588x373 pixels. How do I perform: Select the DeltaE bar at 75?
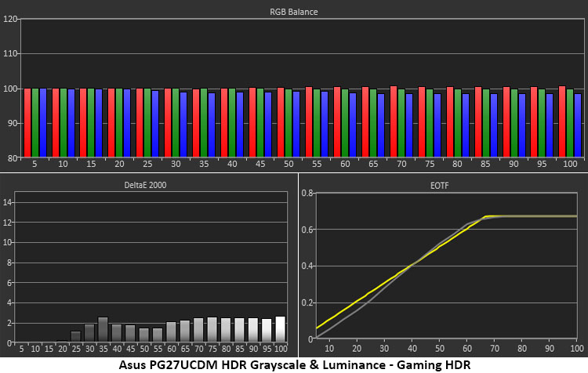click(212, 330)
